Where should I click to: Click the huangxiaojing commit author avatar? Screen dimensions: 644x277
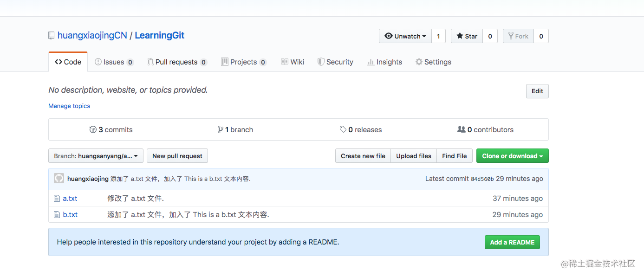point(59,178)
